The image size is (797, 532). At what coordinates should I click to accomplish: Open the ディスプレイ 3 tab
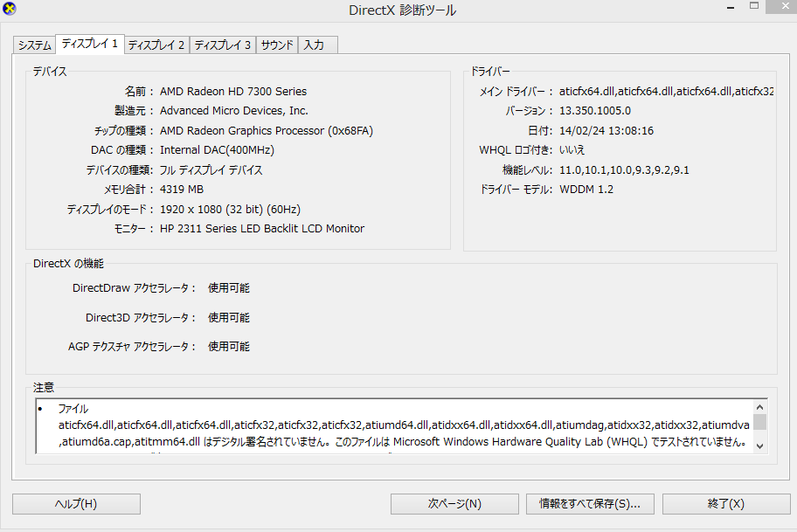coord(223,45)
